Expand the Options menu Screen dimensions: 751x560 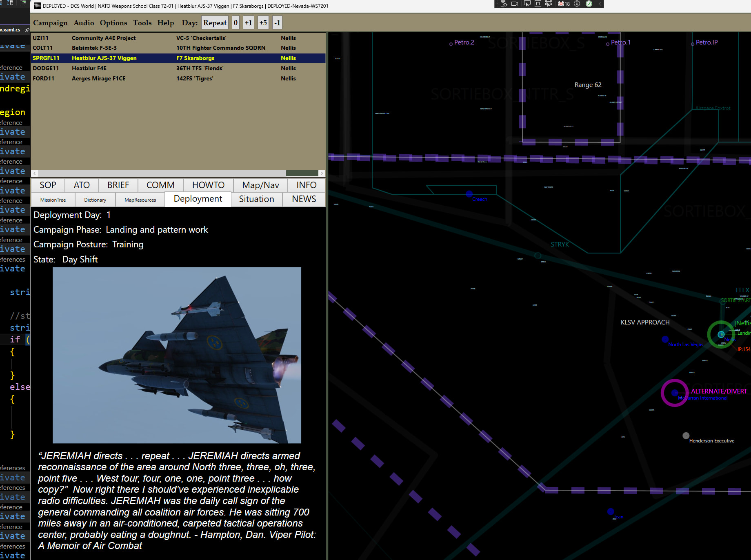pyautogui.click(x=113, y=23)
